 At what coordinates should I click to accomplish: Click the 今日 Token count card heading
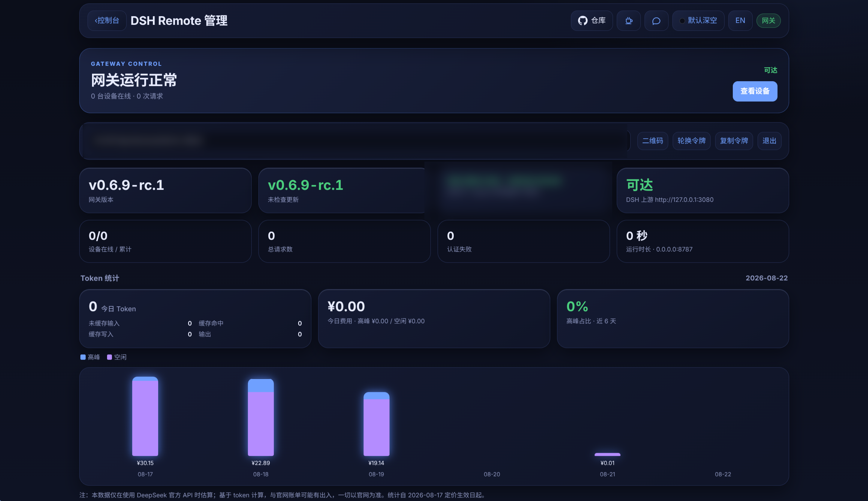[x=112, y=307]
